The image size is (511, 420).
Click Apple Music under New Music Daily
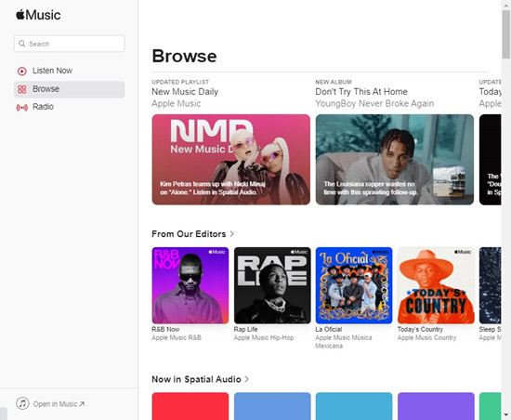[177, 104]
